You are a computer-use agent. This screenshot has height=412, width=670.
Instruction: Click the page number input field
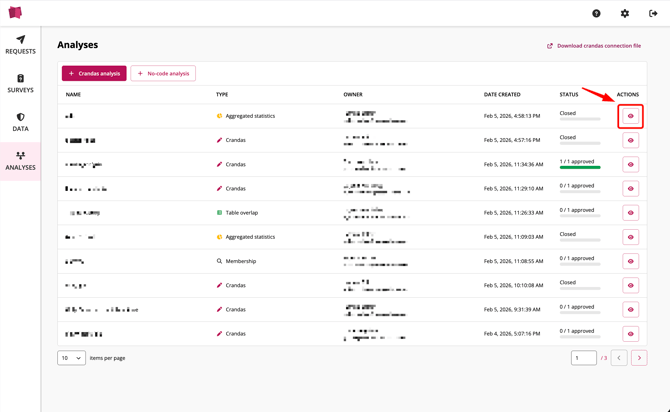583,358
